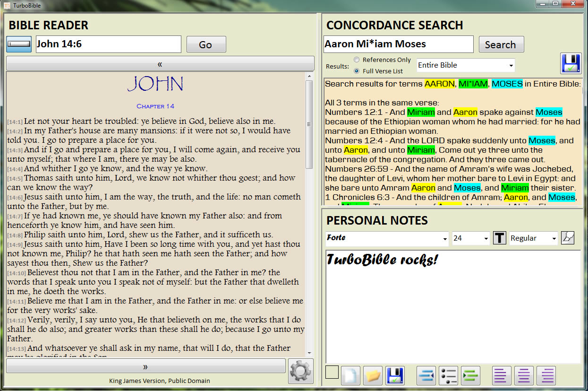Click the JOHN book title heading
588x391 pixels.
point(155,85)
